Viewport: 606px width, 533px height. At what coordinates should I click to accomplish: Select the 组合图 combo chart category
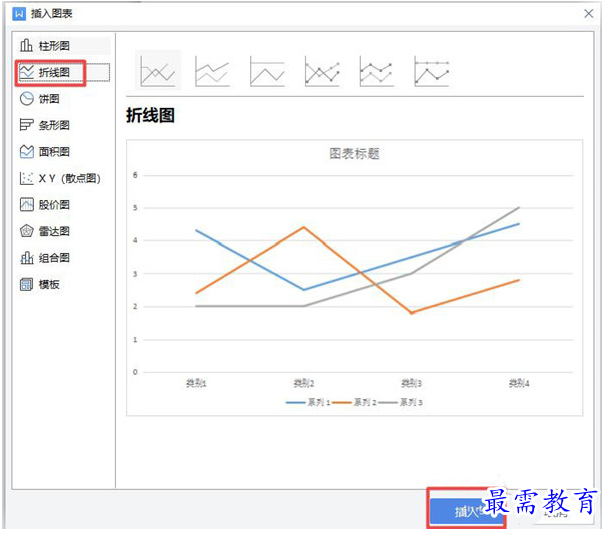point(63,258)
